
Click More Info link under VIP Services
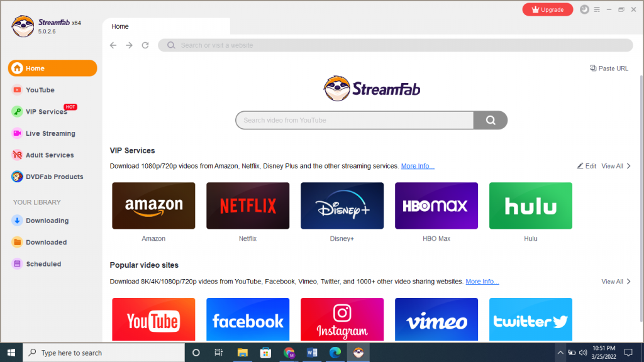tap(418, 166)
